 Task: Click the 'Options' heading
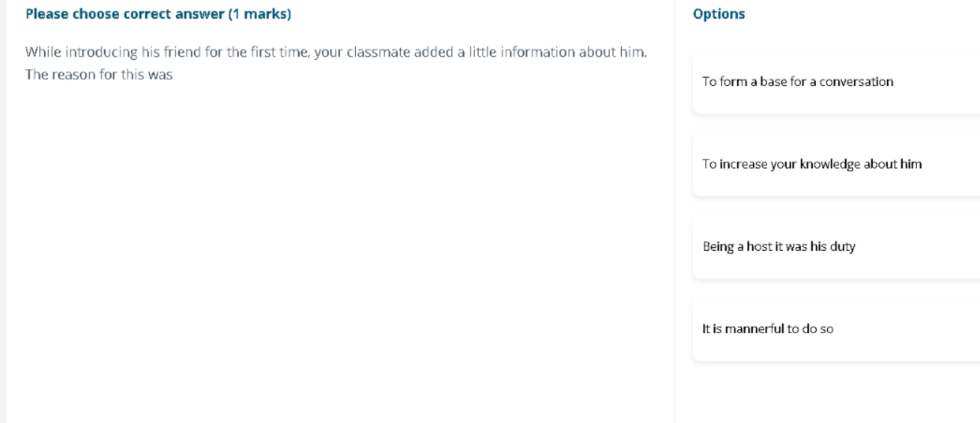click(719, 14)
